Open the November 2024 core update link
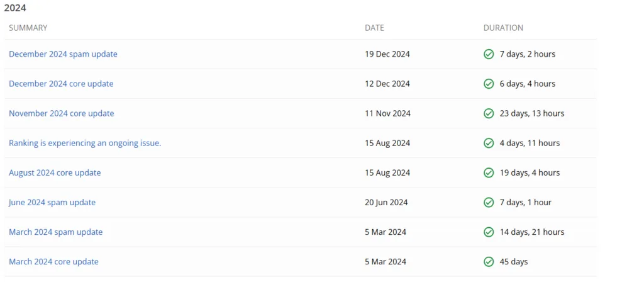 tap(62, 113)
